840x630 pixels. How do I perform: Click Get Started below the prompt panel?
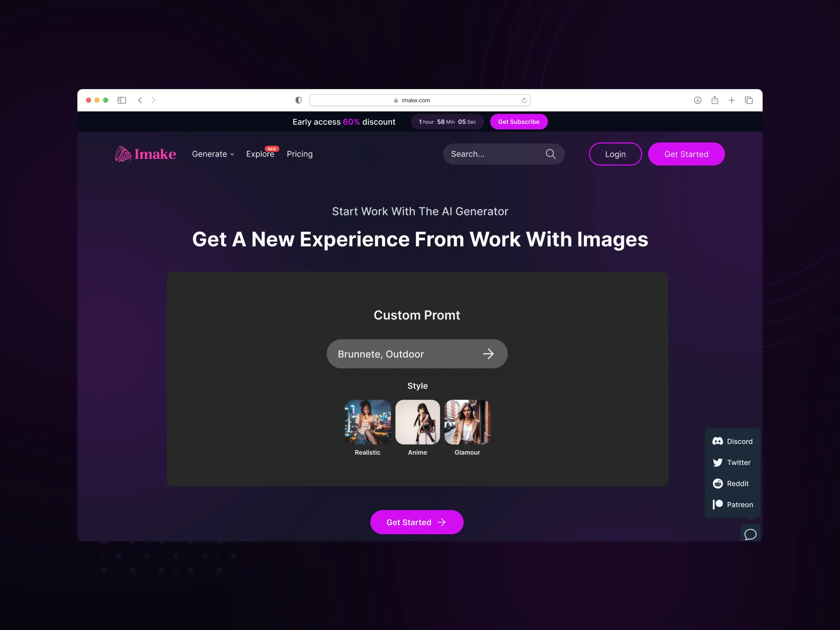click(417, 522)
